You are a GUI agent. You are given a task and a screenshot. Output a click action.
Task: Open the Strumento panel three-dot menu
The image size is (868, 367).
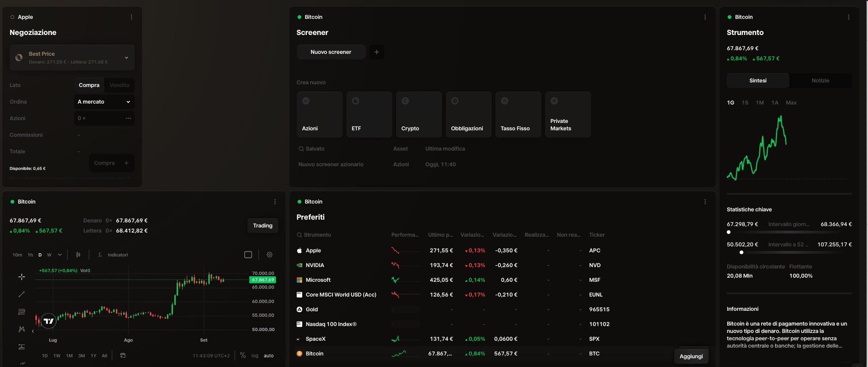(849, 17)
